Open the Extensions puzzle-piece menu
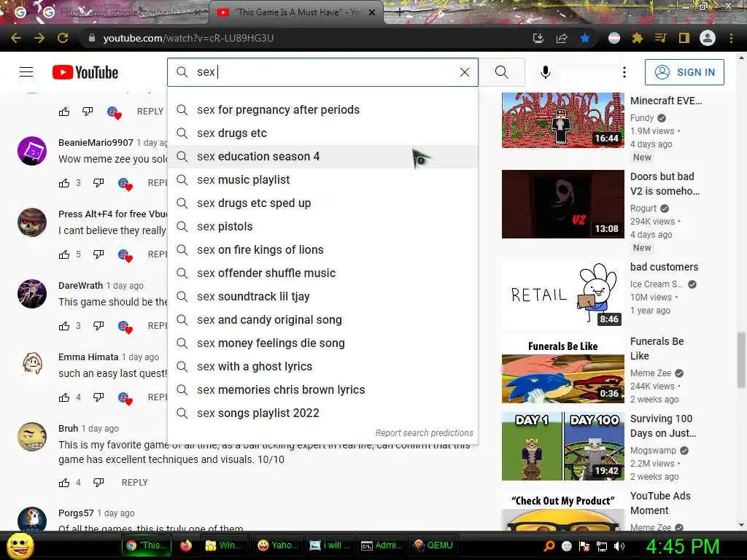The image size is (747, 560). [638, 38]
